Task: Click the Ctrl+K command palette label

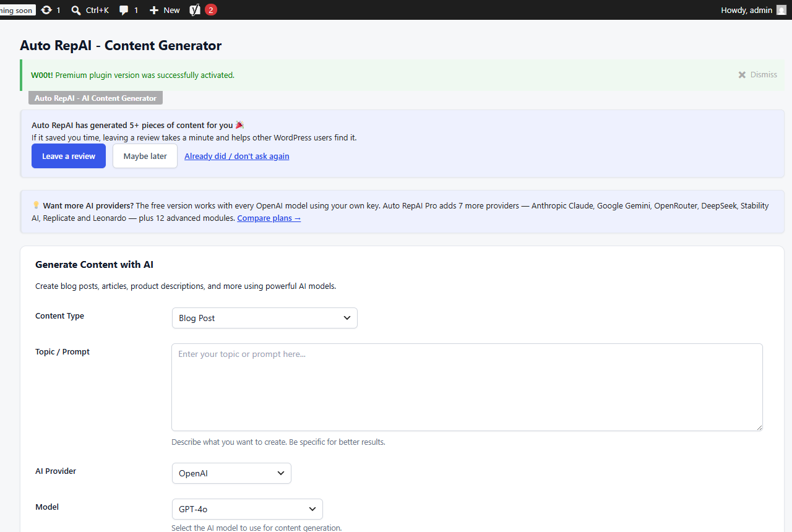Action: pyautogui.click(x=97, y=10)
